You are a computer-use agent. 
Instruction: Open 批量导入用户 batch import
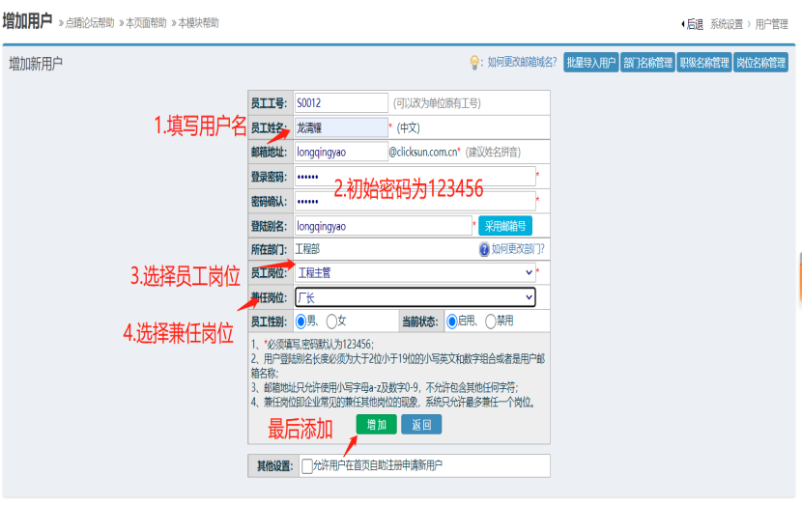[x=590, y=63]
